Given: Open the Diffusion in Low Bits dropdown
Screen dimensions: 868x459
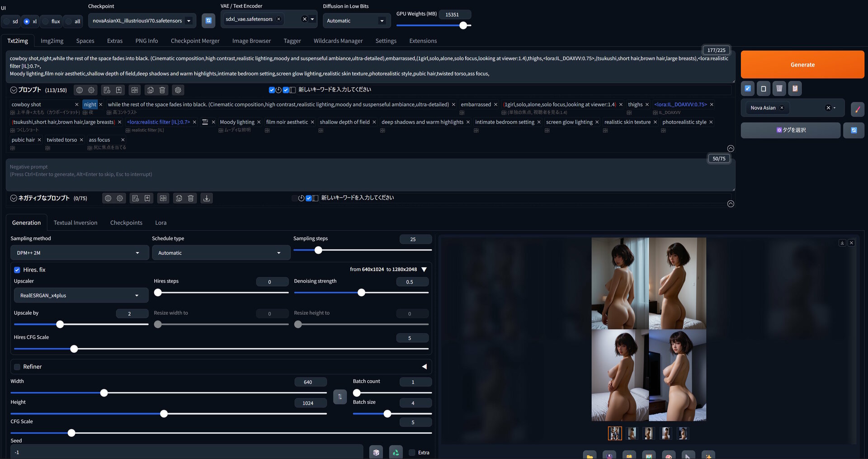Looking at the screenshot, I should point(357,21).
